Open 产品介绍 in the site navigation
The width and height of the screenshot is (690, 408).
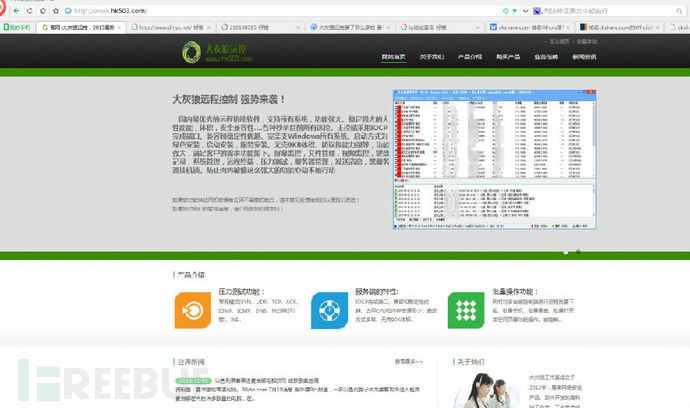[x=470, y=57]
